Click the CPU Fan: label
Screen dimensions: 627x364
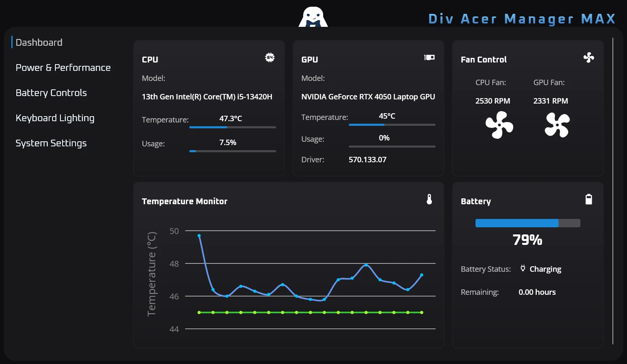click(x=491, y=83)
